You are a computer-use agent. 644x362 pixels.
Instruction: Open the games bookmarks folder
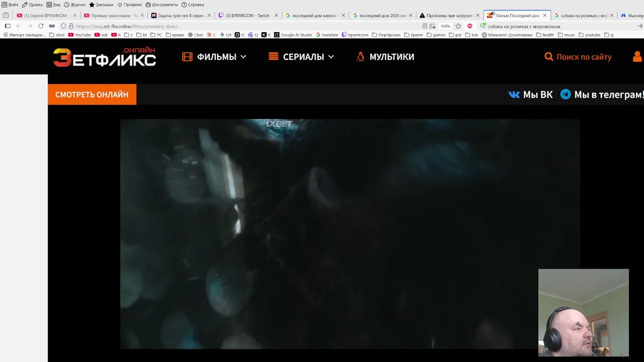click(436, 35)
